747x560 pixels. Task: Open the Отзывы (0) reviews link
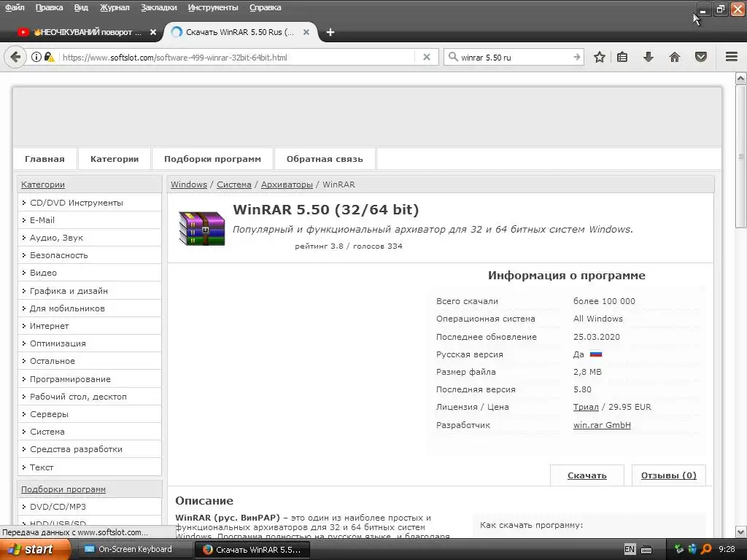tap(668, 475)
